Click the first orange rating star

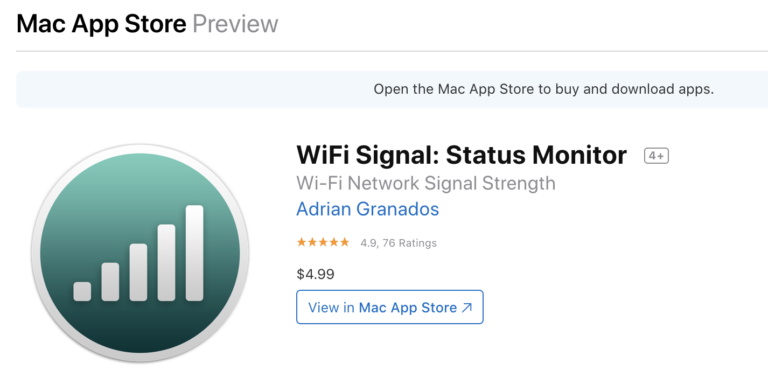coord(301,242)
